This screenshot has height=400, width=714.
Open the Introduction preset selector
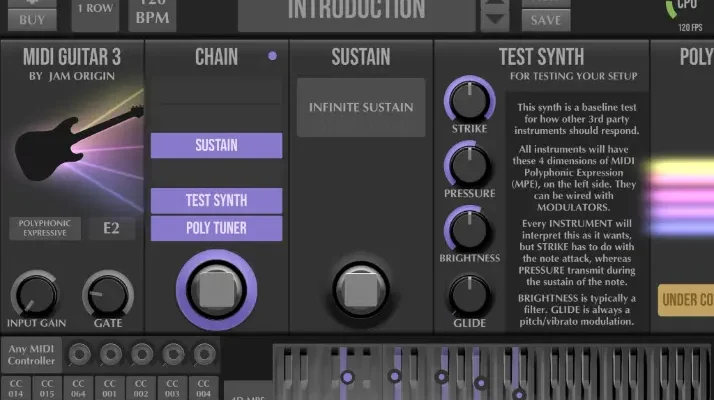coord(355,12)
